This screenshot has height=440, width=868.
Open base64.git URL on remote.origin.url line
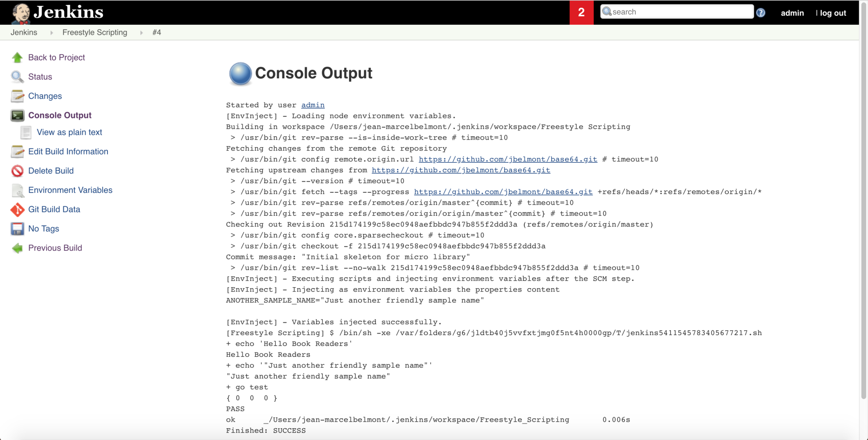[508, 159]
